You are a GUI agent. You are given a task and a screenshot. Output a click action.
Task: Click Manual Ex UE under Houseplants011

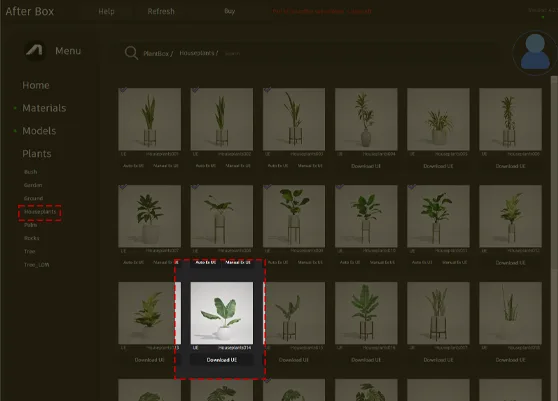(454, 262)
